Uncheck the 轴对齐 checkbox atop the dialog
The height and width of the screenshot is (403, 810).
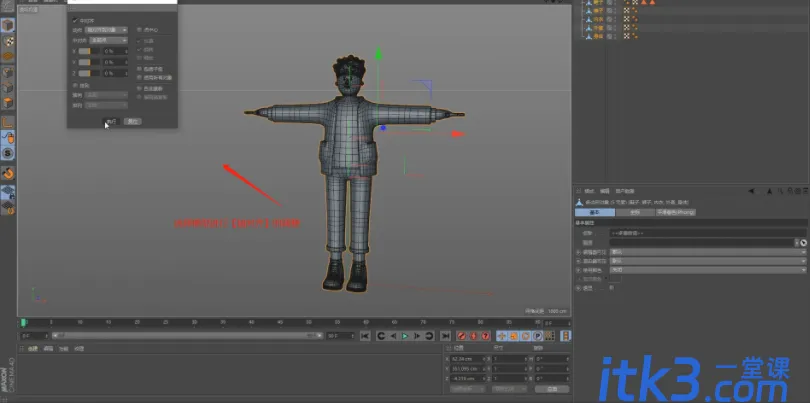click(x=75, y=20)
